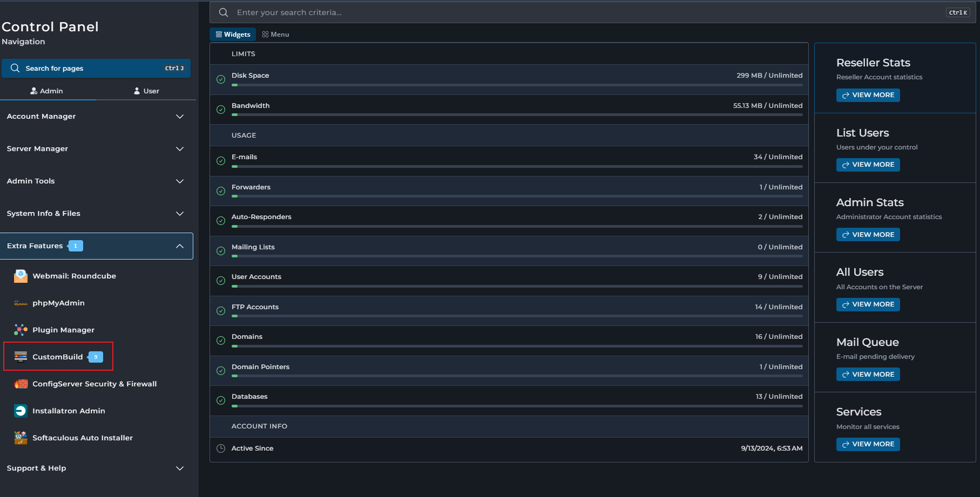This screenshot has height=497, width=980.
Task: Click View More under All Users
Action: point(868,304)
